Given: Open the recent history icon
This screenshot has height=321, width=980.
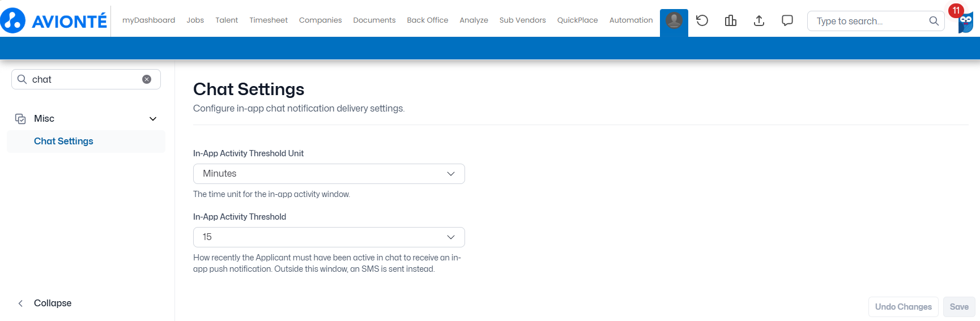Looking at the screenshot, I should pos(702,21).
